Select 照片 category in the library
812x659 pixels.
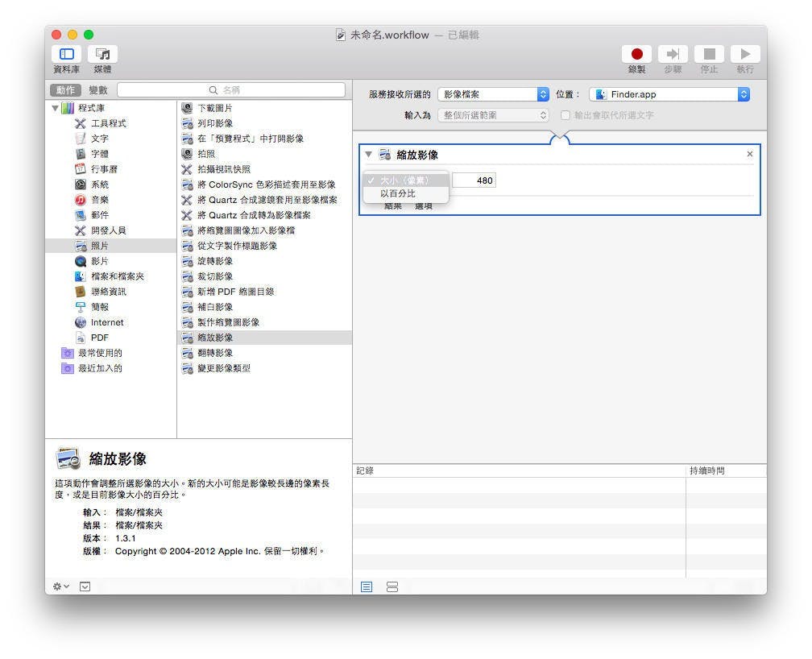click(x=99, y=246)
